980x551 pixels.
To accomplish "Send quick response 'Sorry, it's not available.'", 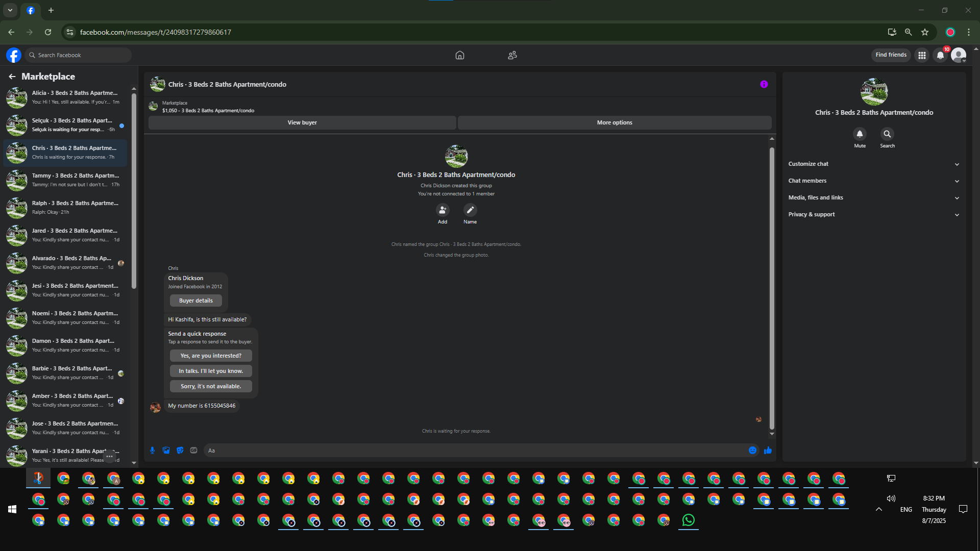I will pos(211,386).
